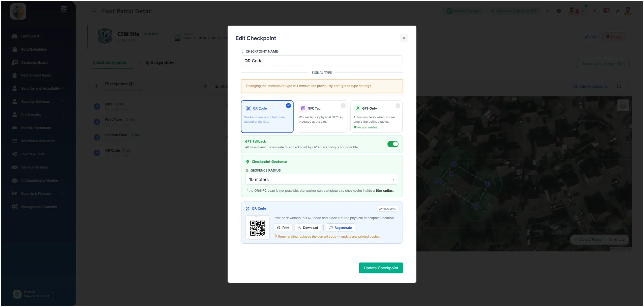
Task: Click Continue to Assign Shift button
Action: pos(603,64)
